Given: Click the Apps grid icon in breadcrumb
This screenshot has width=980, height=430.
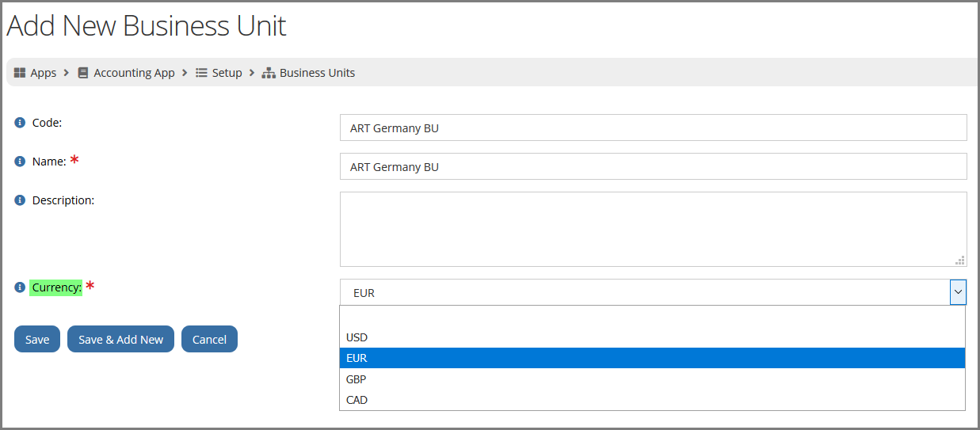Looking at the screenshot, I should click(20, 73).
